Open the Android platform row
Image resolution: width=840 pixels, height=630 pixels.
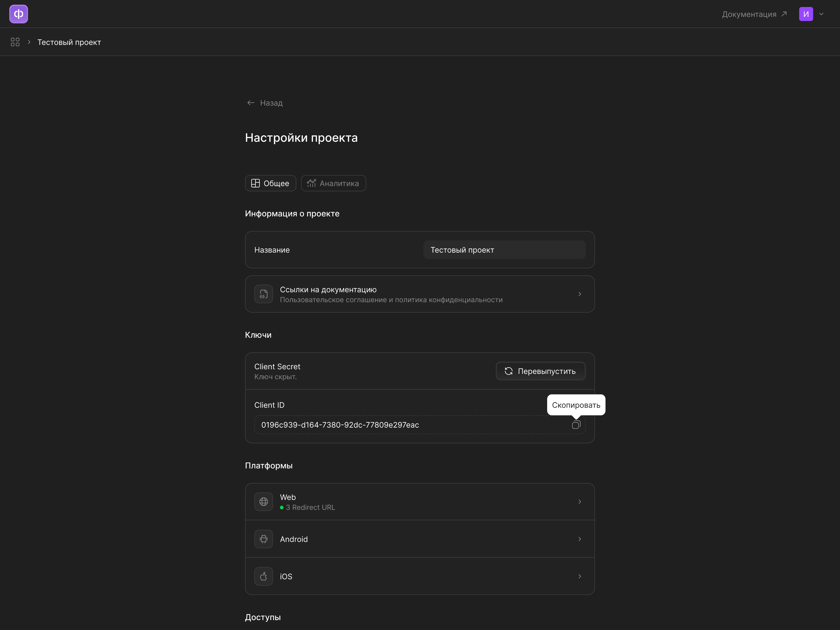coord(420,539)
